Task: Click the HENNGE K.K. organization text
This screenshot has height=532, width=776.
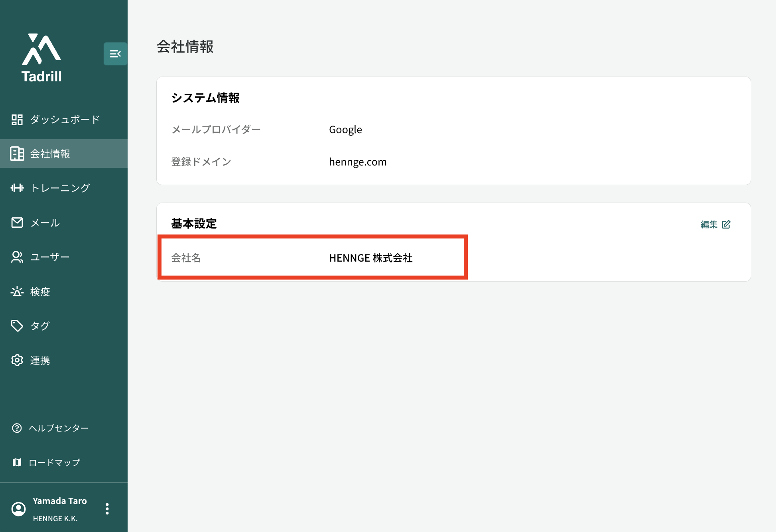Action: (x=55, y=518)
